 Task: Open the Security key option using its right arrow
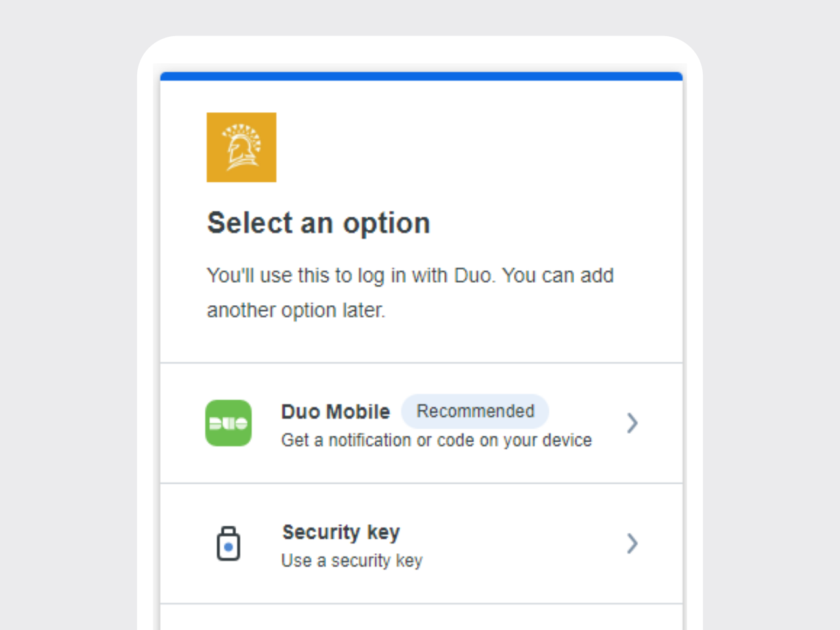[x=632, y=543]
